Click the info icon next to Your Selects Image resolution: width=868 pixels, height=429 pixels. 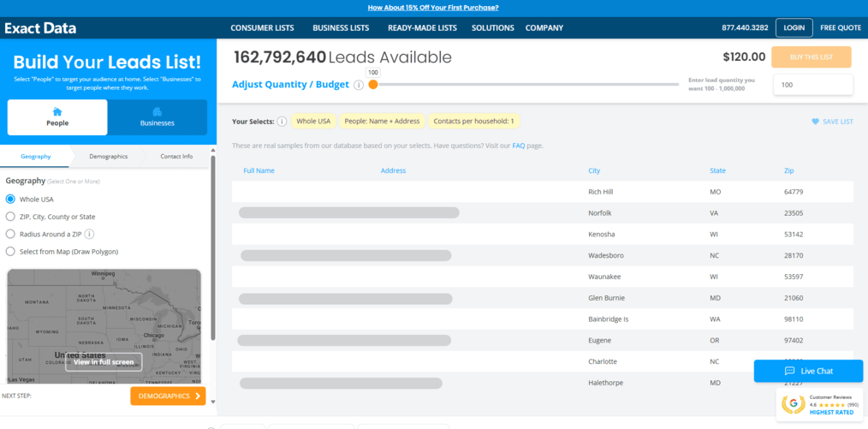pos(282,122)
